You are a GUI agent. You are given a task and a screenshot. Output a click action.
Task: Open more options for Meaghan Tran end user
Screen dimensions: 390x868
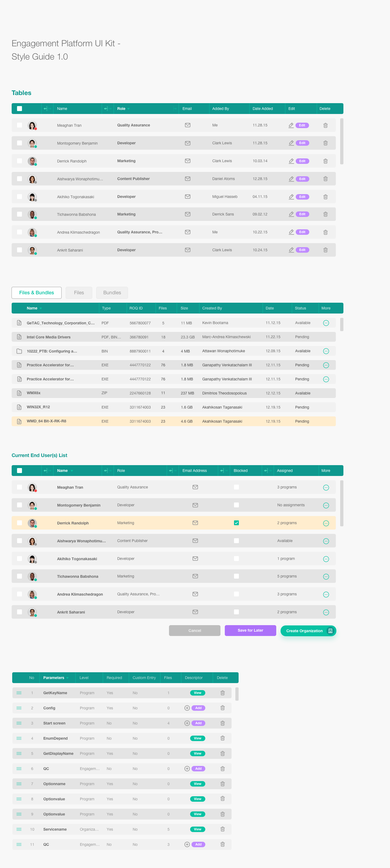click(x=326, y=488)
